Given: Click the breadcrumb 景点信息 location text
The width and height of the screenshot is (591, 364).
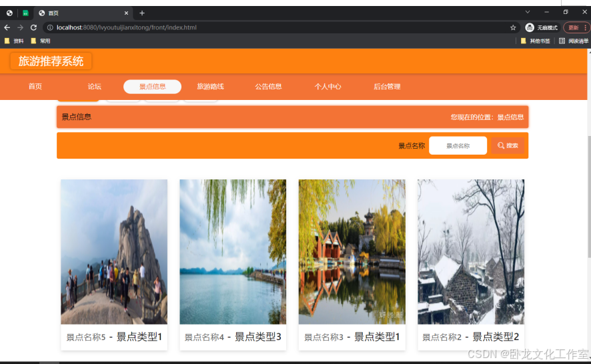Looking at the screenshot, I should (x=510, y=117).
